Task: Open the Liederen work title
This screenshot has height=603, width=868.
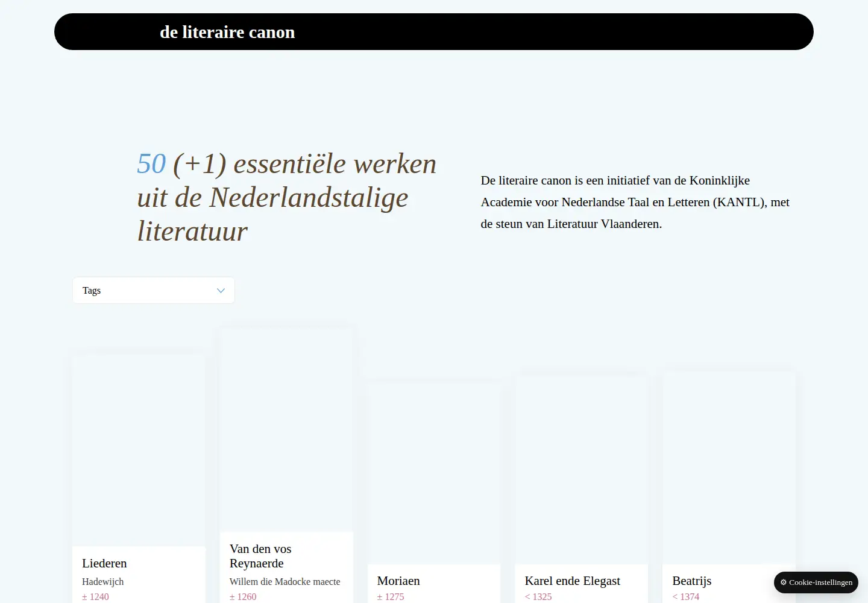Action: [104, 563]
